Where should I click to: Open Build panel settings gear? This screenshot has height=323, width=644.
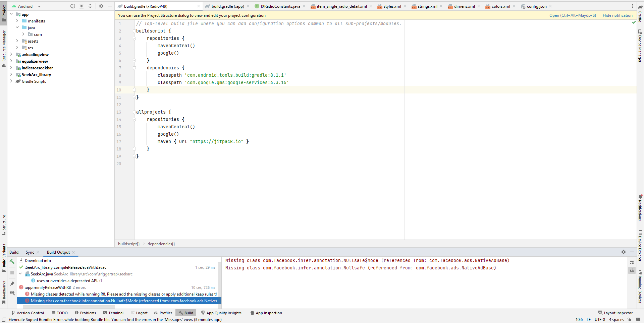[x=624, y=252]
